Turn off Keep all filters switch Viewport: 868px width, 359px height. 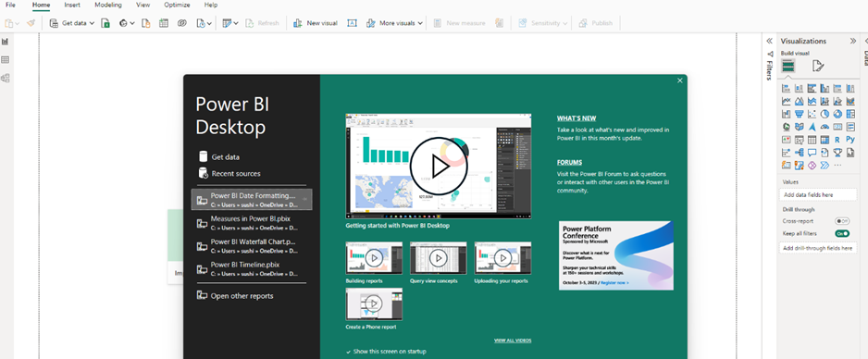pos(842,233)
